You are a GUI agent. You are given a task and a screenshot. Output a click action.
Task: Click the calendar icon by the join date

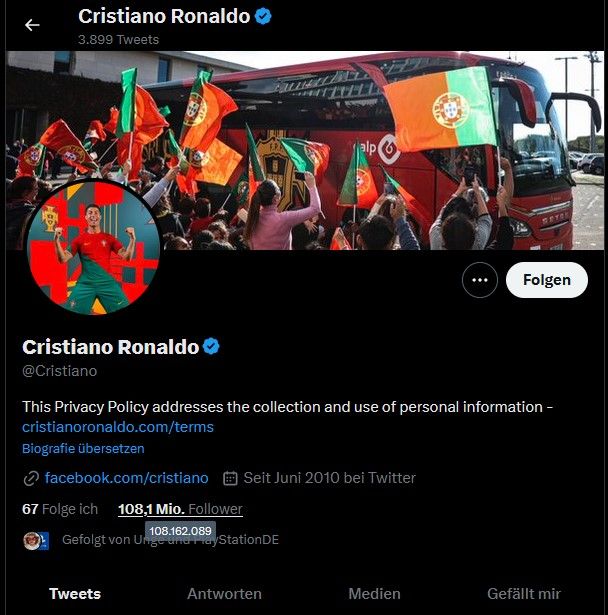coord(230,478)
